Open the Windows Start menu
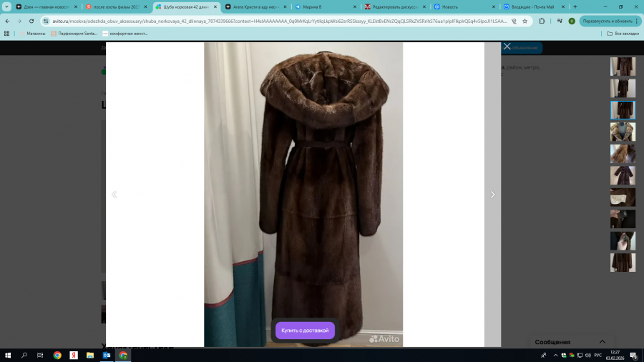The width and height of the screenshot is (644, 362). tap(8, 355)
